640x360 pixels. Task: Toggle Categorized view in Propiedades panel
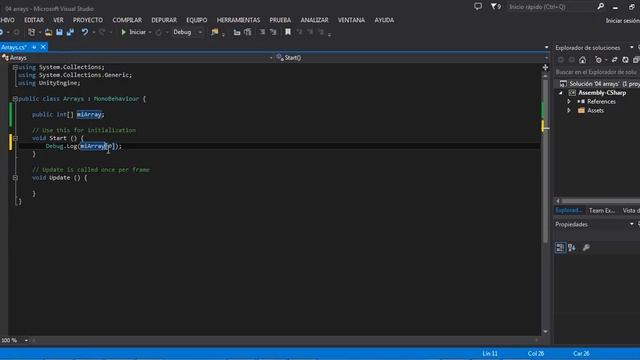tap(560, 247)
